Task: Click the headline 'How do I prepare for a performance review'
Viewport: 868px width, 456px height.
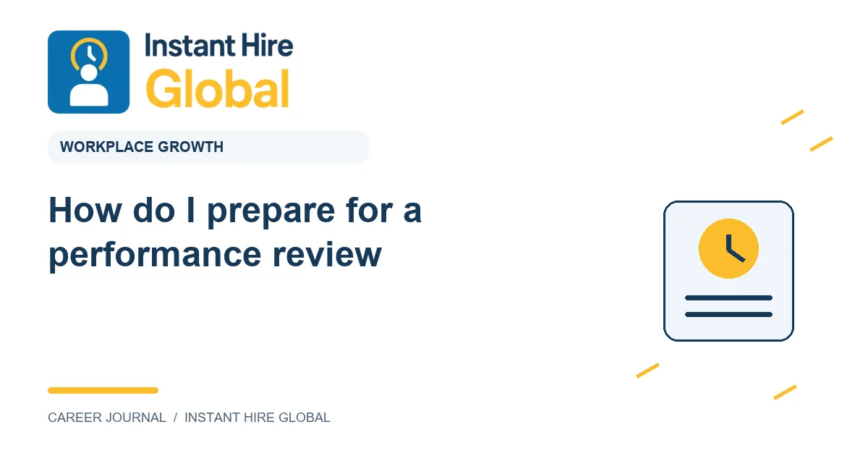Action: pyautogui.click(x=235, y=232)
